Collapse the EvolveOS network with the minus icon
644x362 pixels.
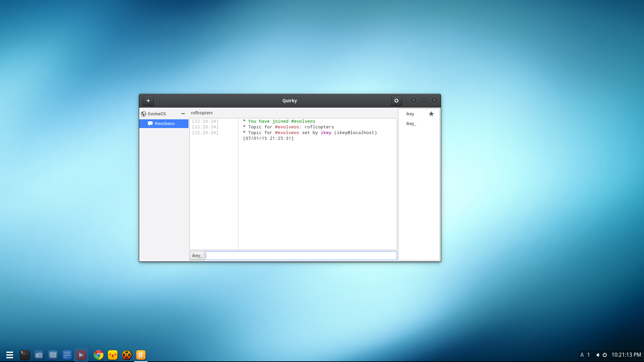(x=183, y=114)
